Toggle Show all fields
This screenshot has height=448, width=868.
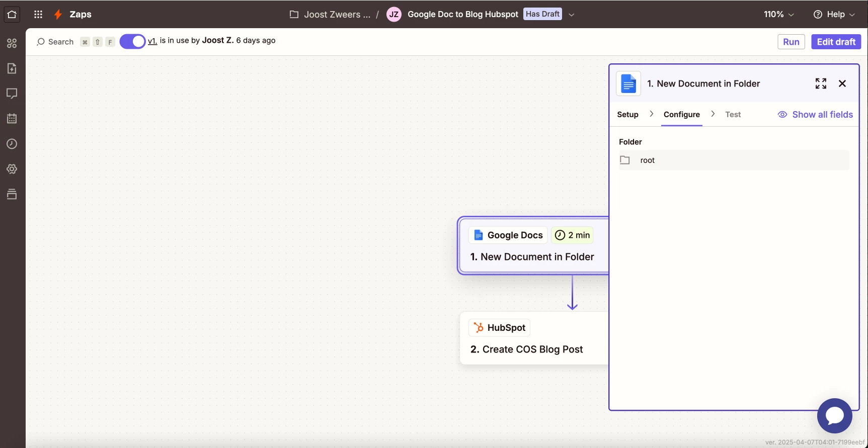815,115
